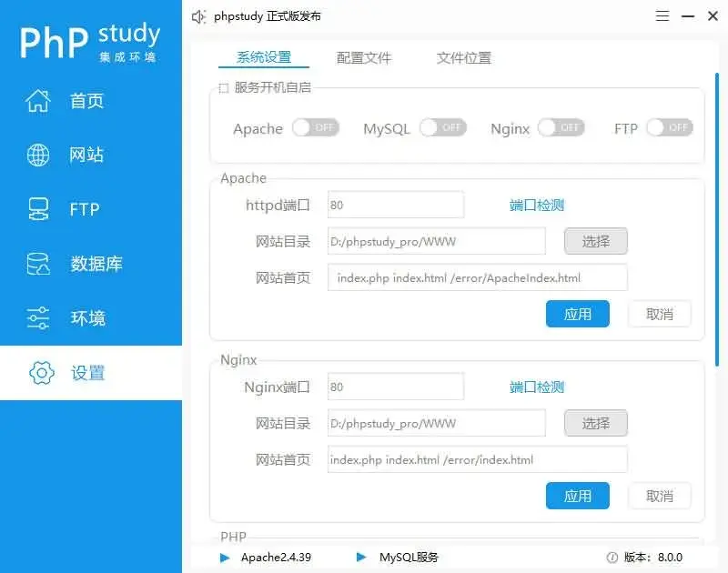Click the Nginx 网站目录 path field
The height and width of the screenshot is (573, 728).
tap(437, 423)
